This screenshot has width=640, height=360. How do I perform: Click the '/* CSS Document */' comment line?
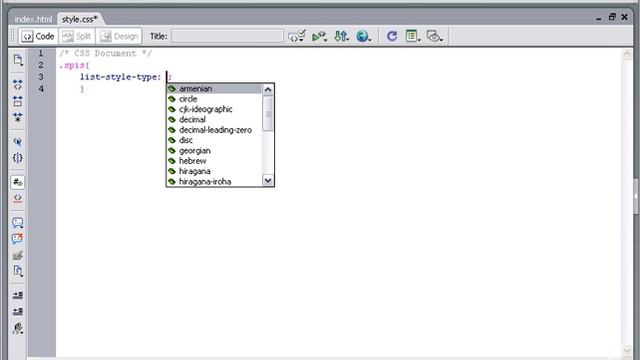105,53
